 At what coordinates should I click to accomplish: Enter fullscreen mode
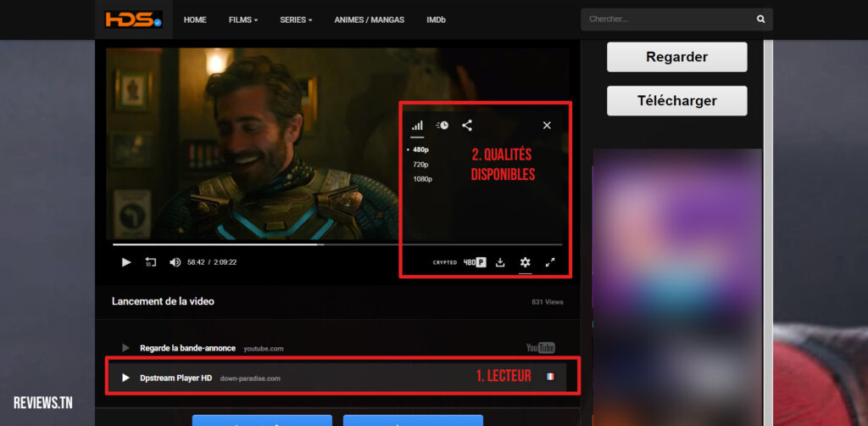(x=550, y=262)
